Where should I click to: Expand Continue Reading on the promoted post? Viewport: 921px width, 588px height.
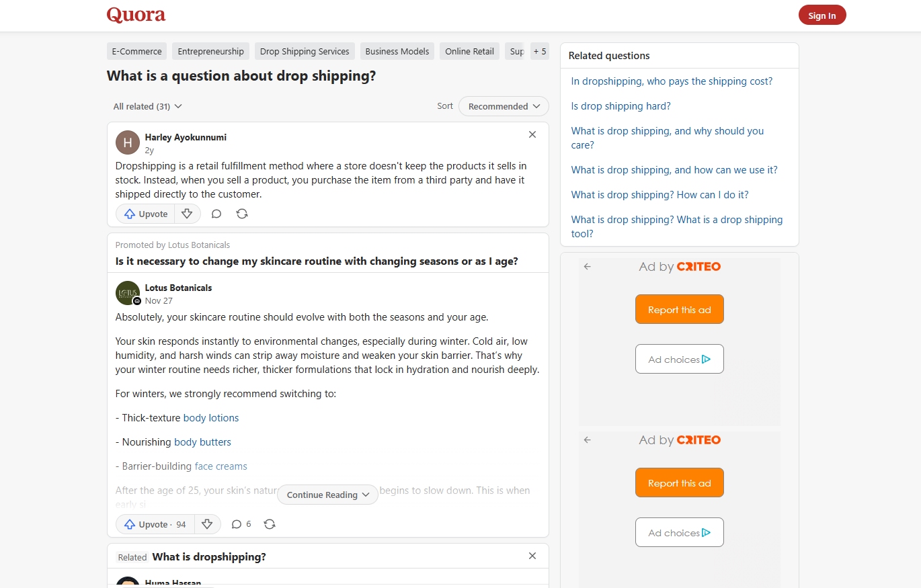coord(327,494)
